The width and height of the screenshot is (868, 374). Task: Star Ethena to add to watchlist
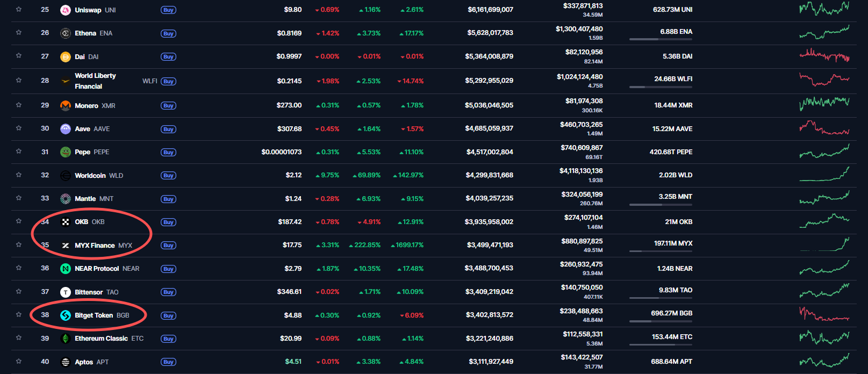[19, 33]
